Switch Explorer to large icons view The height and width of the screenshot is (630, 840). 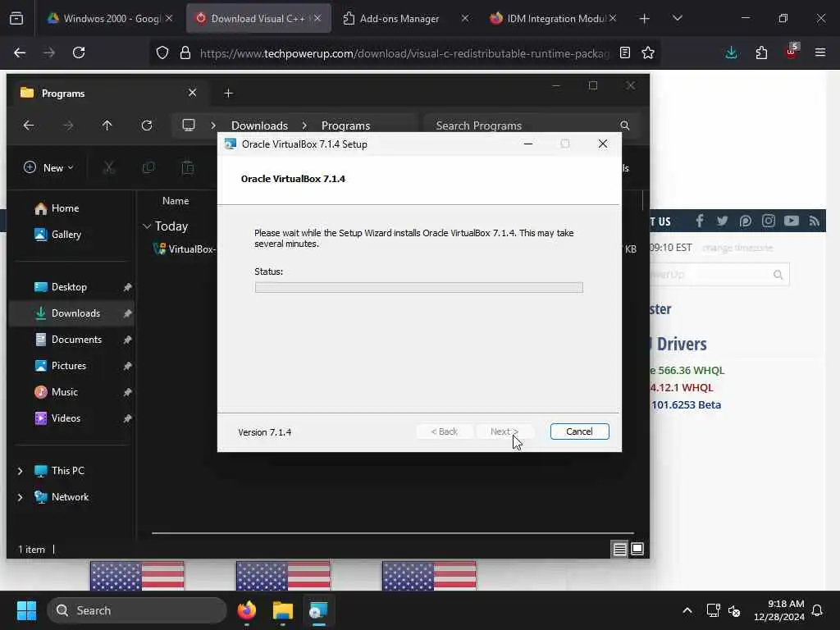click(x=637, y=549)
